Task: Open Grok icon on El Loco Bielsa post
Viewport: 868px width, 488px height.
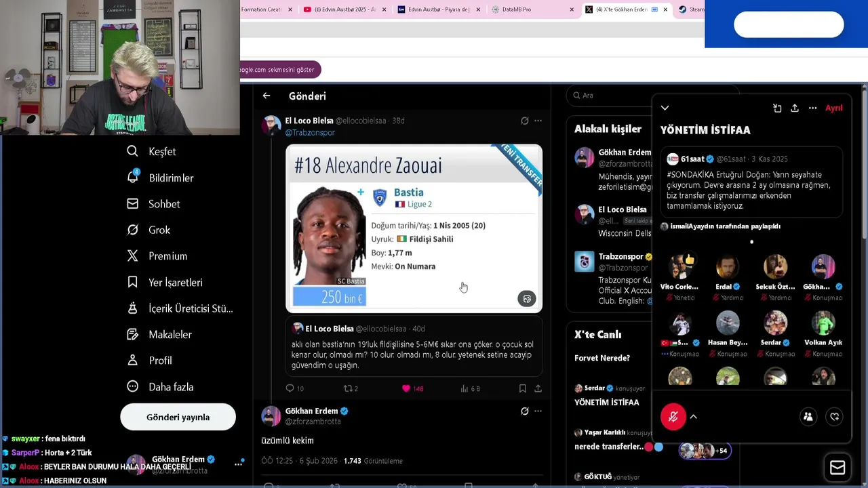Action: coord(524,121)
